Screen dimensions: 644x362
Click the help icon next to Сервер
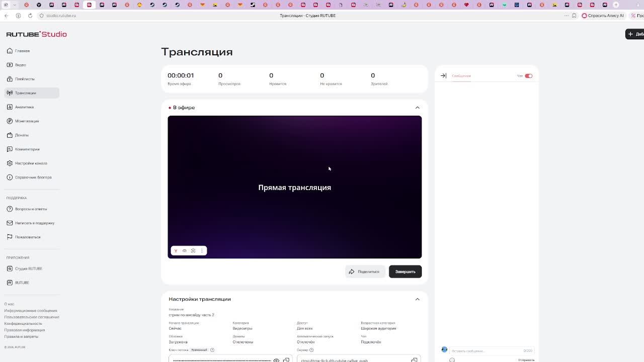311,350
